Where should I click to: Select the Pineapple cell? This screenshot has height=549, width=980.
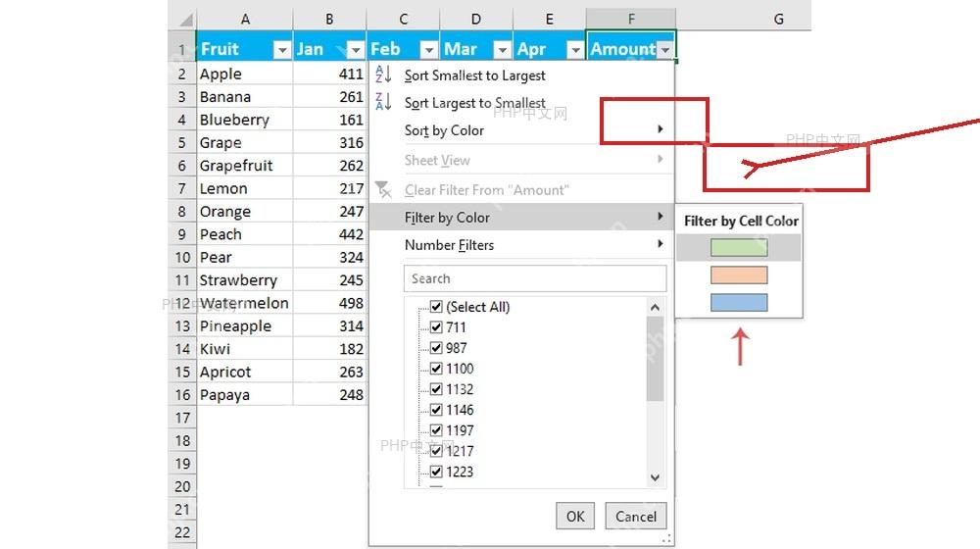pyautogui.click(x=244, y=325)
